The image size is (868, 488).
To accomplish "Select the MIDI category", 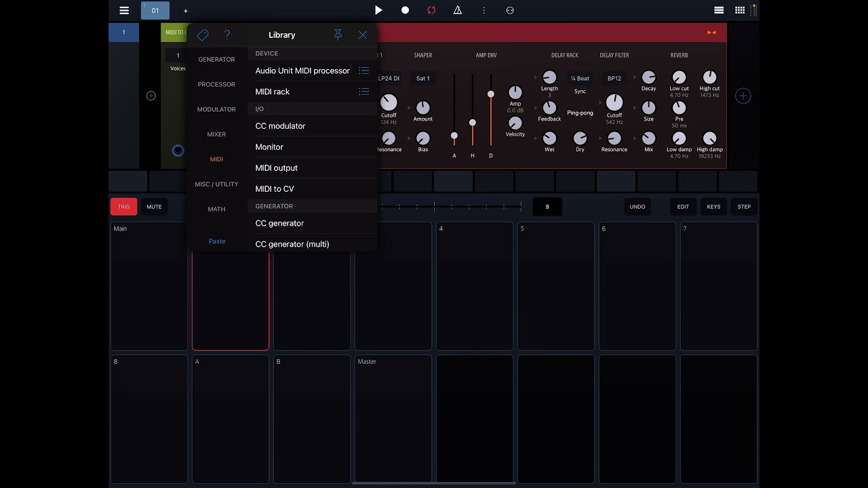I will (216, 160).
